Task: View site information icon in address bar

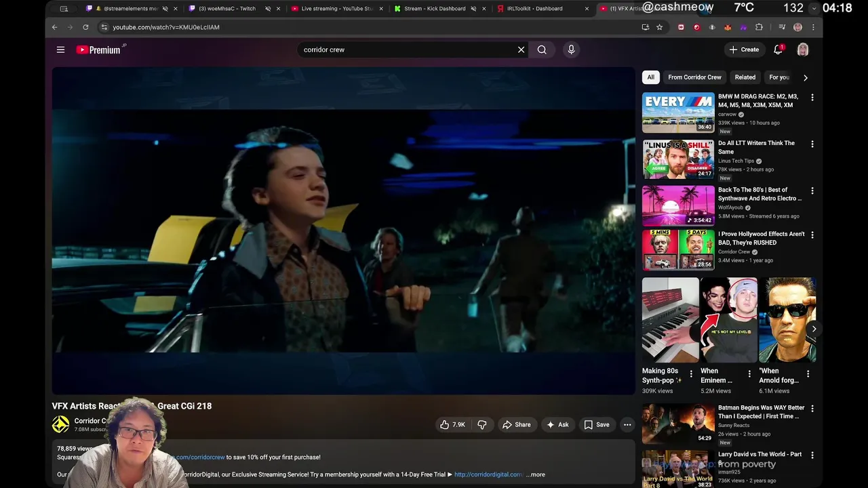Action: point(104,27)
